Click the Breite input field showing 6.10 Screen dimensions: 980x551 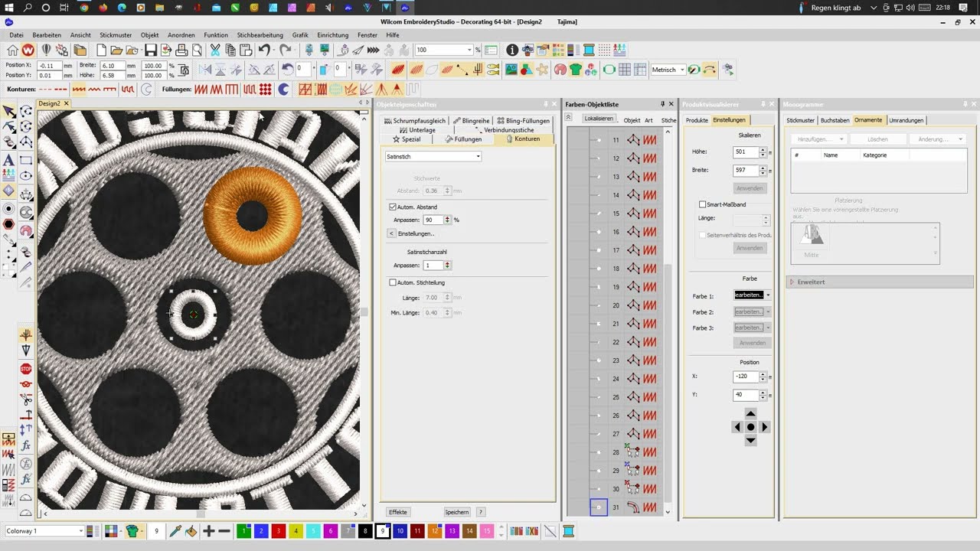point(112,66)
